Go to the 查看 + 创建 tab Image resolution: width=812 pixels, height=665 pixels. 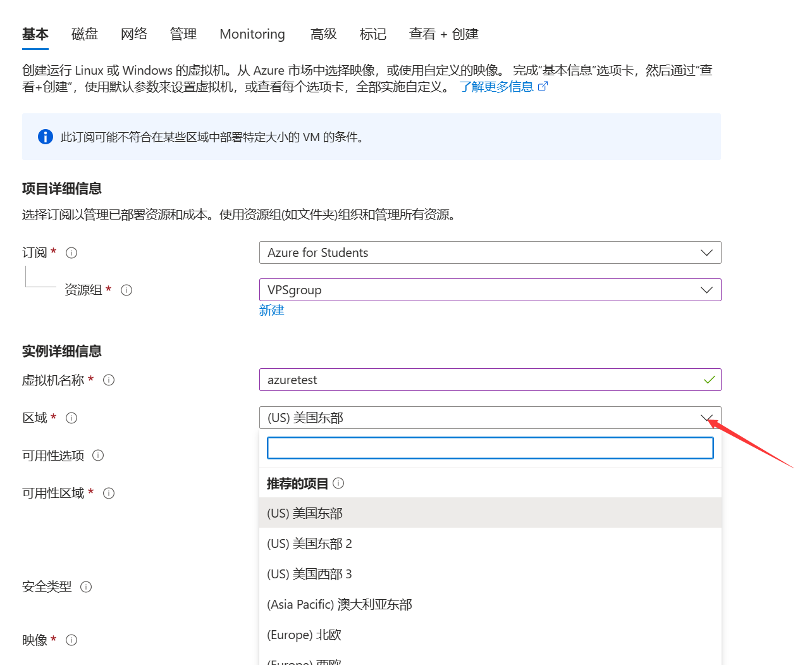[444, 34]
